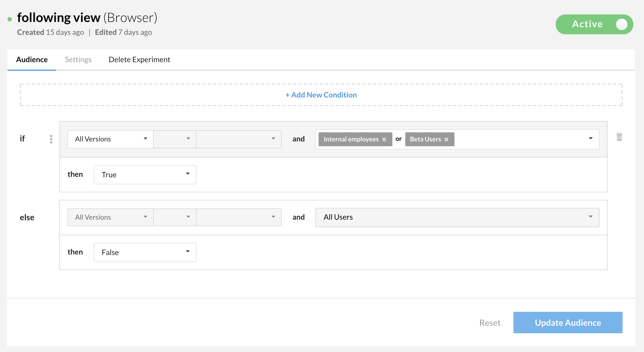The width and height of the screenshot is (644, 352).
Task: Open the if condition's True value dropdown
Action: pyautogui.click(x=145, y=175)
